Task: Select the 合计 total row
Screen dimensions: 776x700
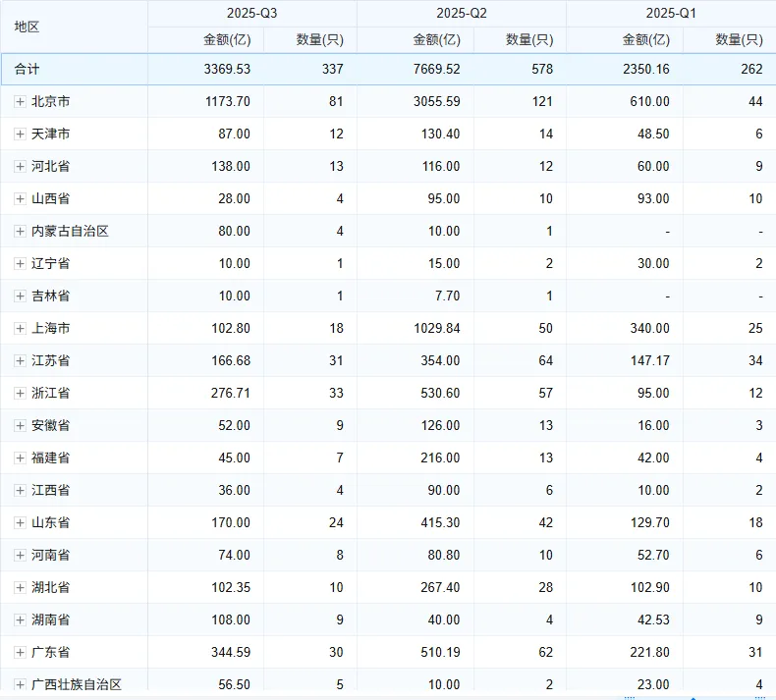Action: point(28,69)
